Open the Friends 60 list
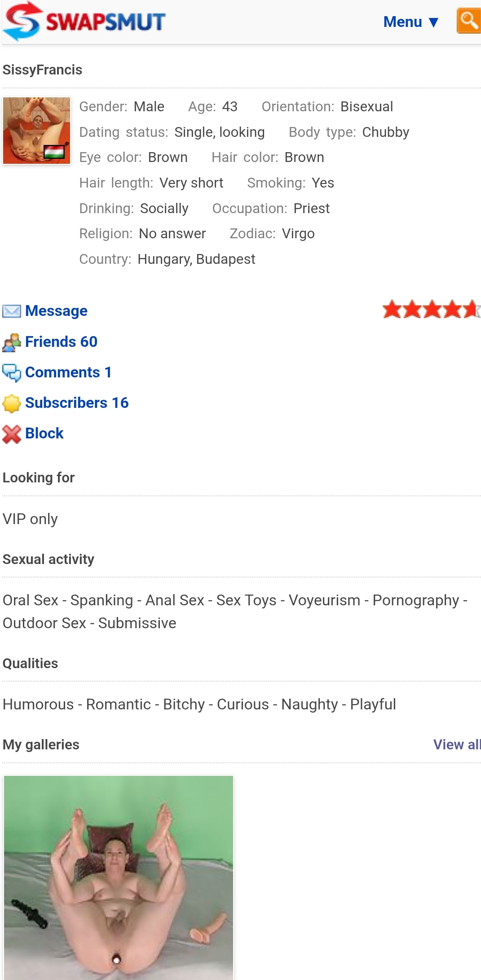 point(61,342)
